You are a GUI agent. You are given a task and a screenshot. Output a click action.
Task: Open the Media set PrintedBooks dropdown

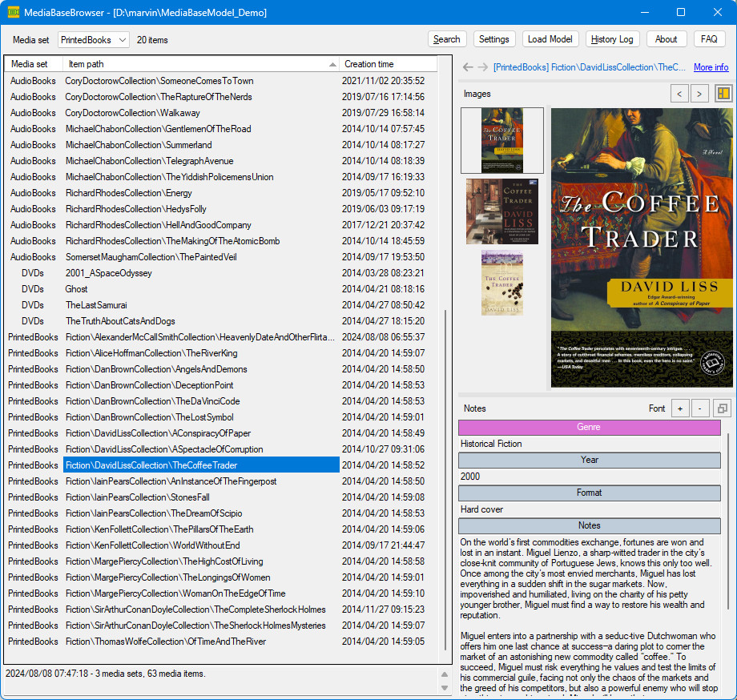coord(94,40)
